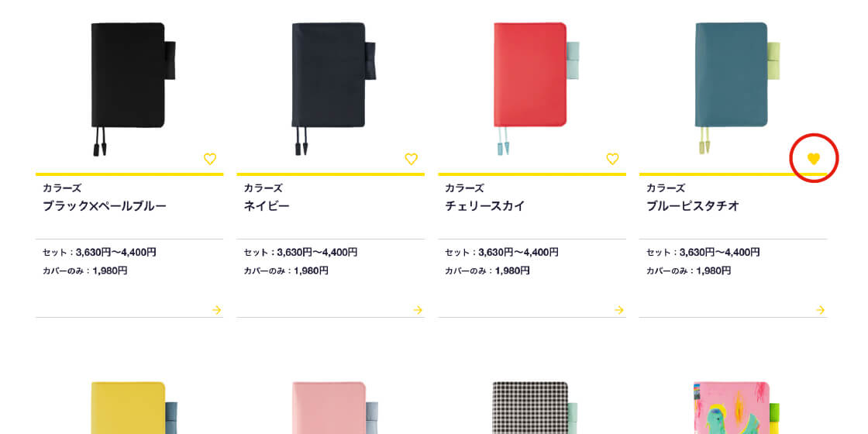The height and width of the screenshot is (434, 868).
Task: Unfavorite ブルーピスタチオ by its filled heart
Action: coord(813,159)
